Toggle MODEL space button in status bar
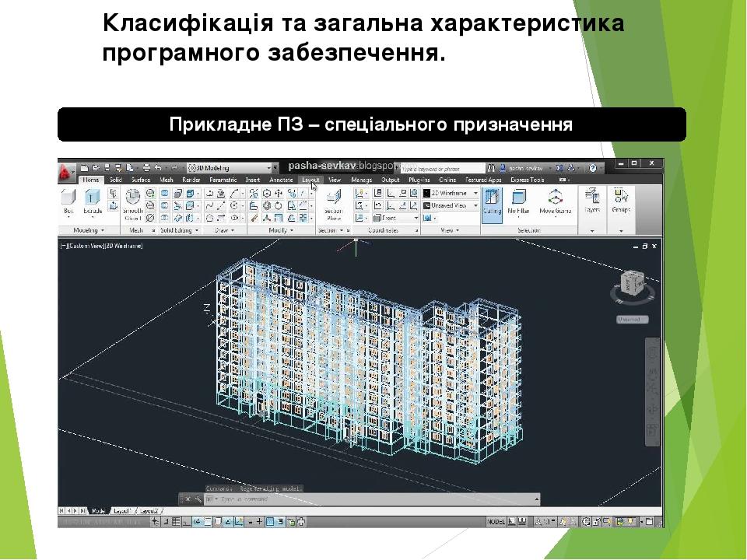Image resolution: width=747 pixels, height=560 pixels. click(x=496, y=522)
